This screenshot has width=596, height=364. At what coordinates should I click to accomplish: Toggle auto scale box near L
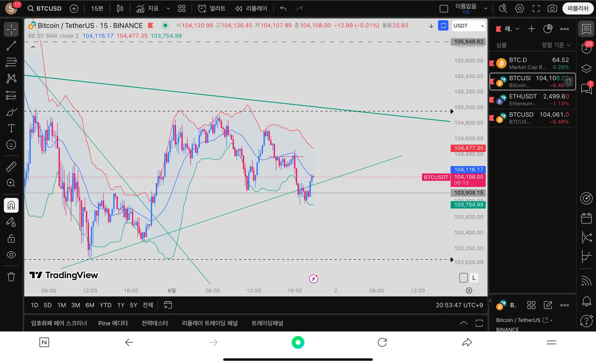[x=463, y=278]
